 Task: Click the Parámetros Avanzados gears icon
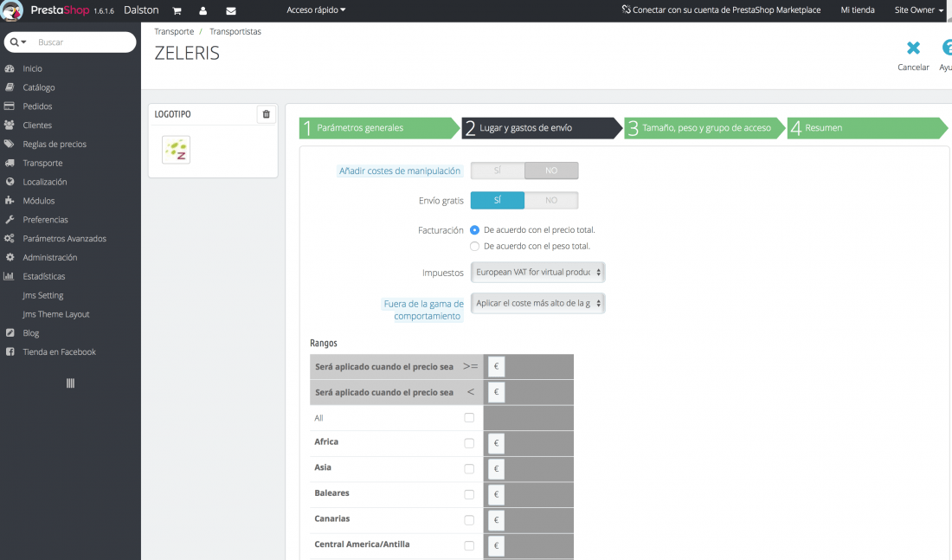click(10, 238)
